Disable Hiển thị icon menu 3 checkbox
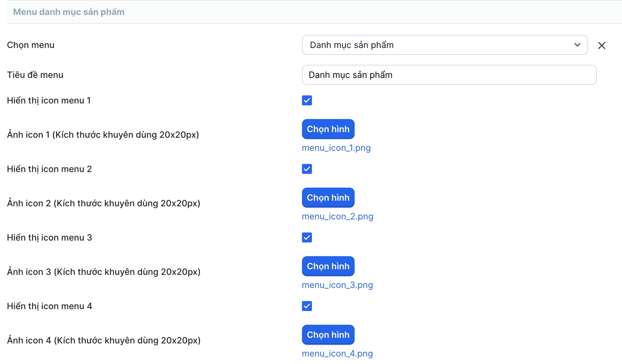Viewport: 622px width, 364px height. pyautogui.click(x=307, y=237)
